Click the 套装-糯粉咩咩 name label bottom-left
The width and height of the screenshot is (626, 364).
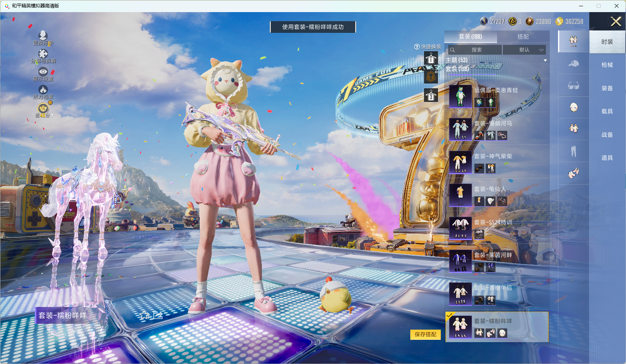click(x=62, y=315)
